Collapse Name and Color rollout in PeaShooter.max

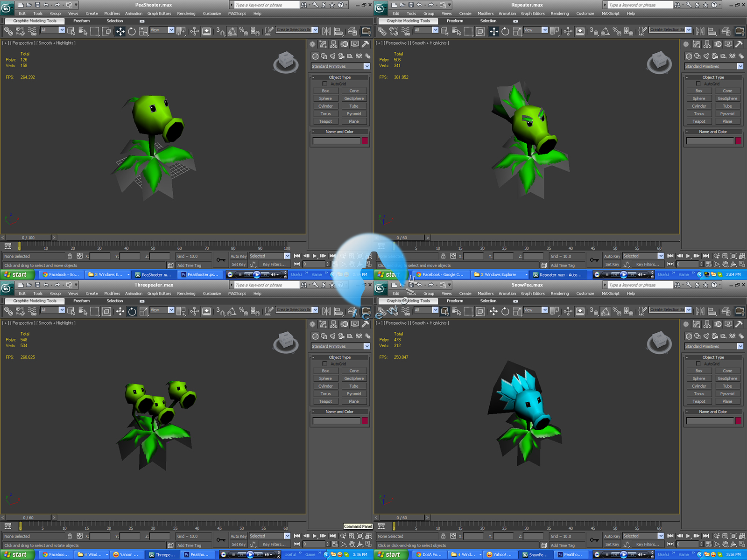click(340, 132)
